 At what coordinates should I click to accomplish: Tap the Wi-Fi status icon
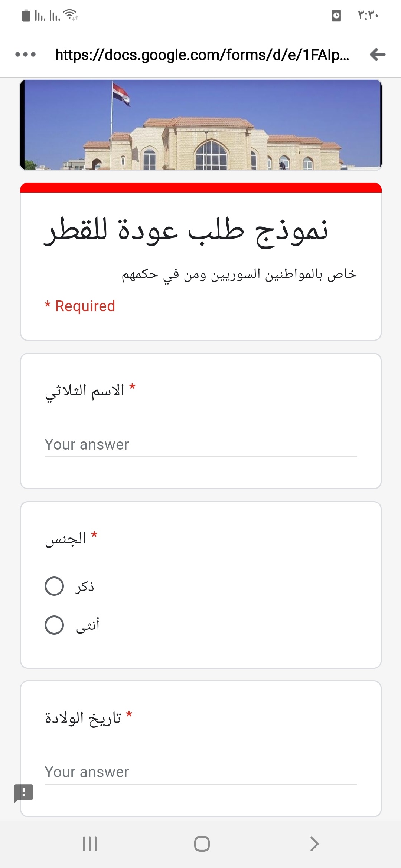pyautogui.click(x=71, y=15)
